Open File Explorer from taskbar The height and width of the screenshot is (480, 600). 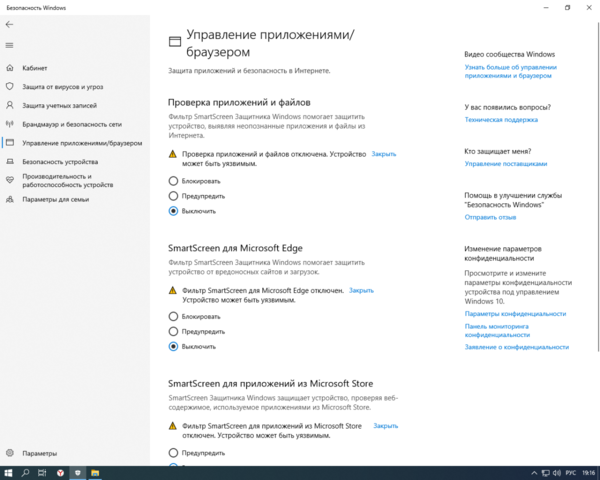pos(95,473)
